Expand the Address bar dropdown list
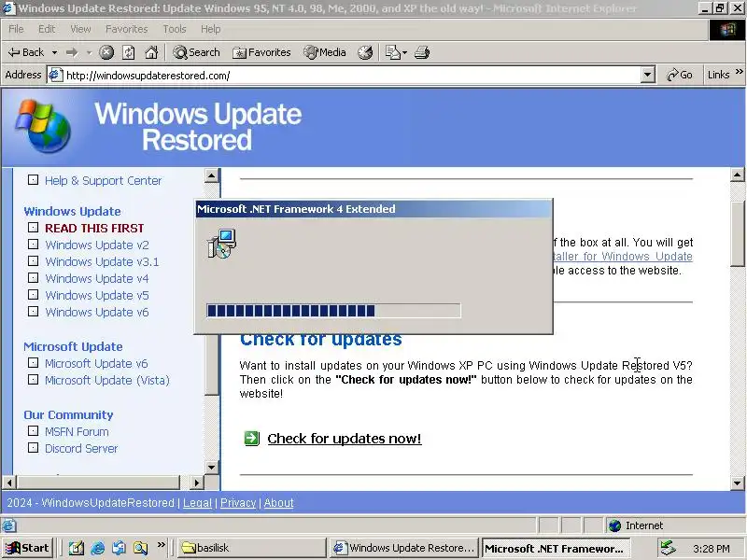This screenshot has height=560, width=747. coord(647,75)
